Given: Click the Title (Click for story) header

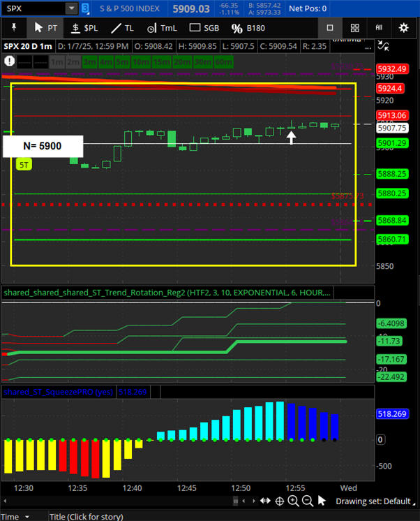Looking at the screenshot, I should (87, 517).
